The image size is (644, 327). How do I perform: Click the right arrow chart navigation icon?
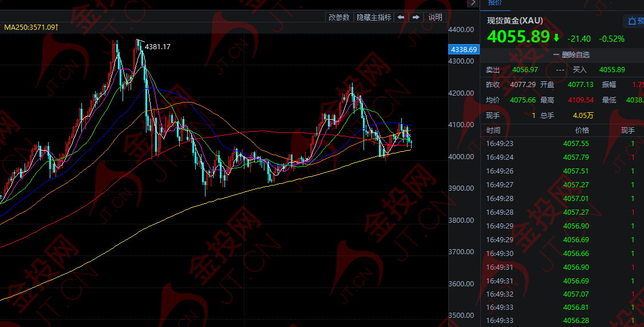point(416,17)
